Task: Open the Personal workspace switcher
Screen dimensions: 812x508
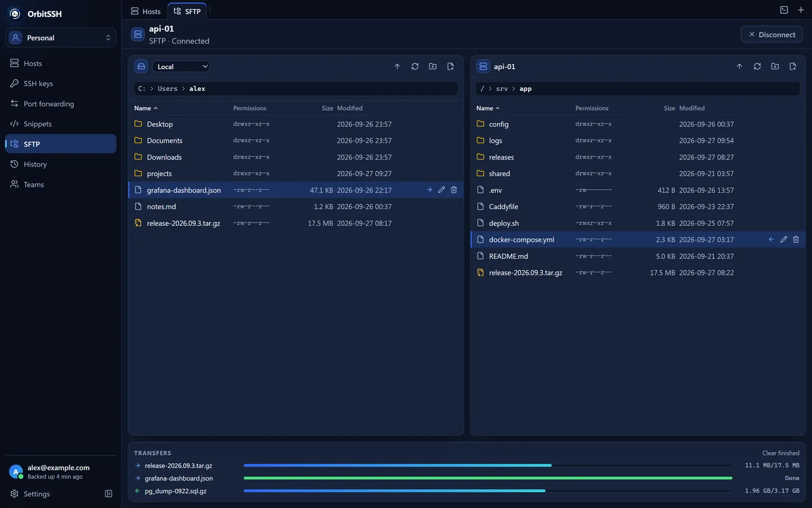Action: [x=61, y=38]
